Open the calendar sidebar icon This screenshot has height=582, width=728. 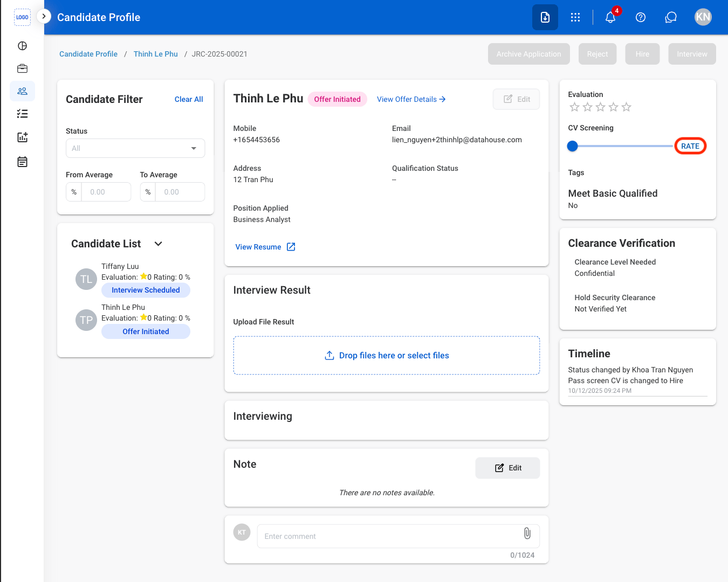pyautogui.click(x=22, y=162)
